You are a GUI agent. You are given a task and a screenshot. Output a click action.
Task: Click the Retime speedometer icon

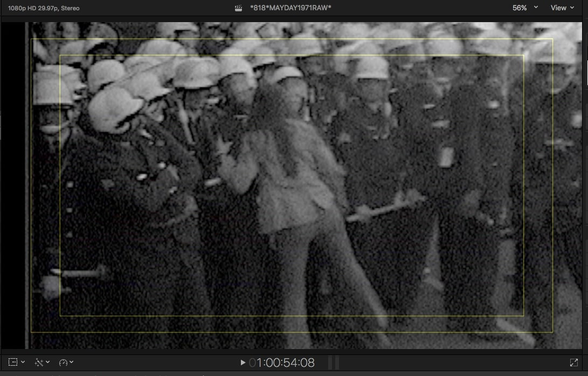[64, 363]
